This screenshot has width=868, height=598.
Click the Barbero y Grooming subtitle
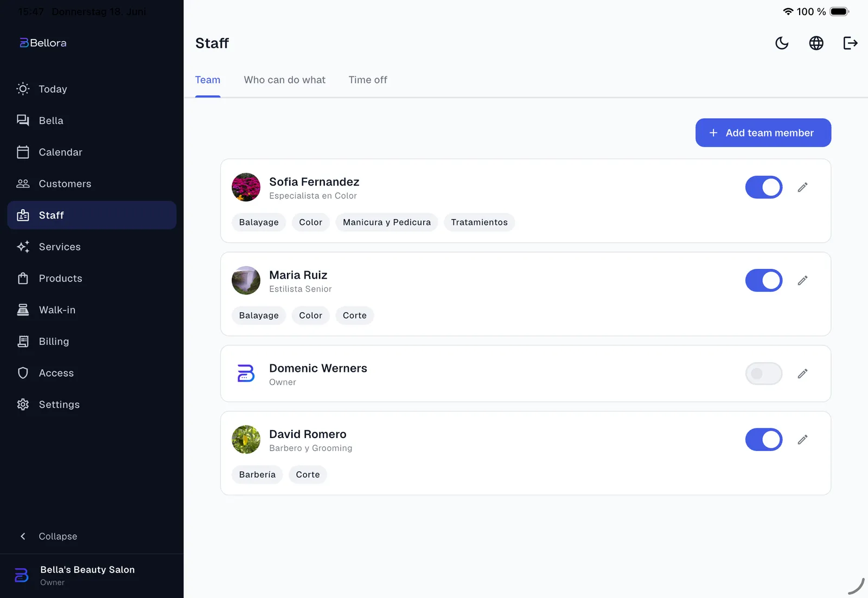pos(311,448)
